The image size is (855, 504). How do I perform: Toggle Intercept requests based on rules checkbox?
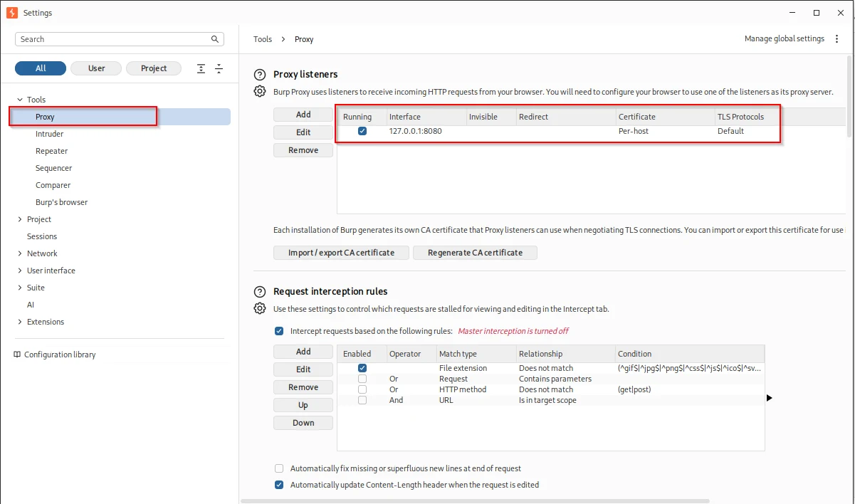coord(279,331)
